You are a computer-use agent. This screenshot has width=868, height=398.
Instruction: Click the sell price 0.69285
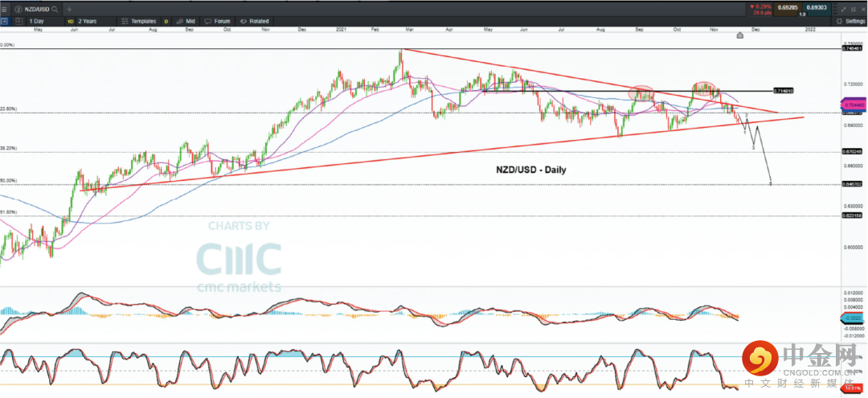(x=788, y=10)
